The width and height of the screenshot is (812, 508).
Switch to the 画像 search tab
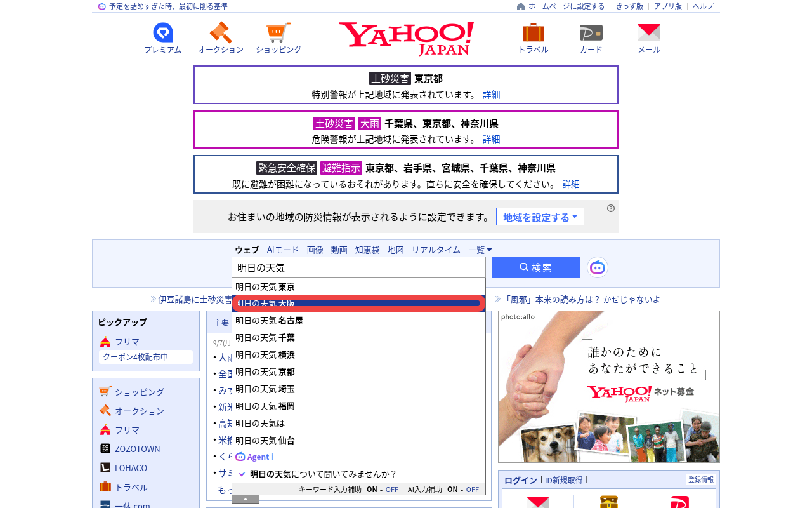(x=315, y=250)
